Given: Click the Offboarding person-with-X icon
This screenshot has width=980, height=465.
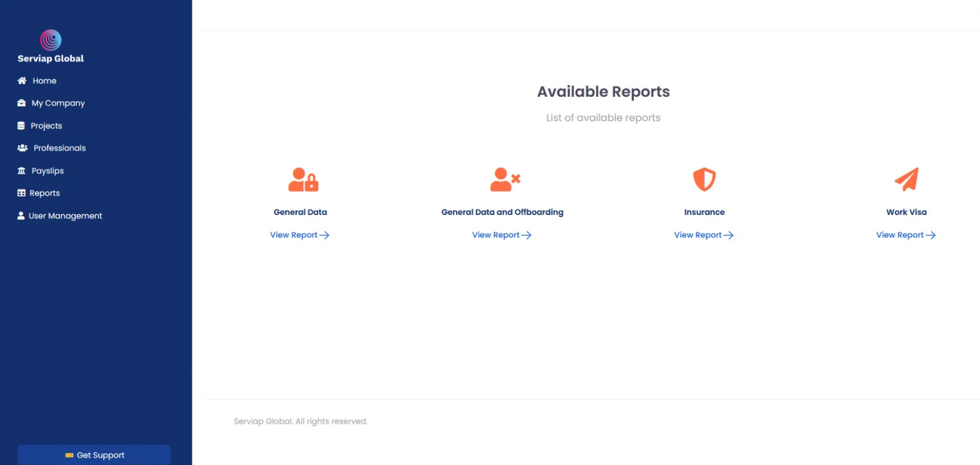Looking at the screenshot, I should pos(505,180).
